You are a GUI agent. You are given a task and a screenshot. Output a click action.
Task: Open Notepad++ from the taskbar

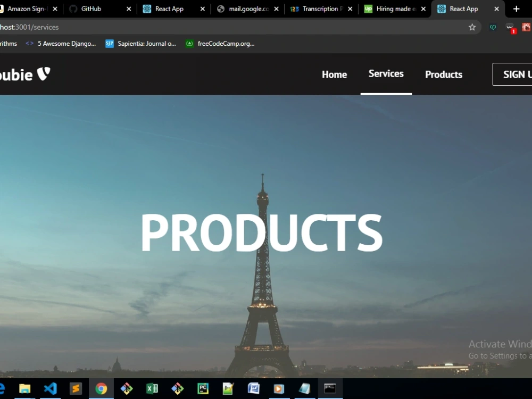pos(228,388)
